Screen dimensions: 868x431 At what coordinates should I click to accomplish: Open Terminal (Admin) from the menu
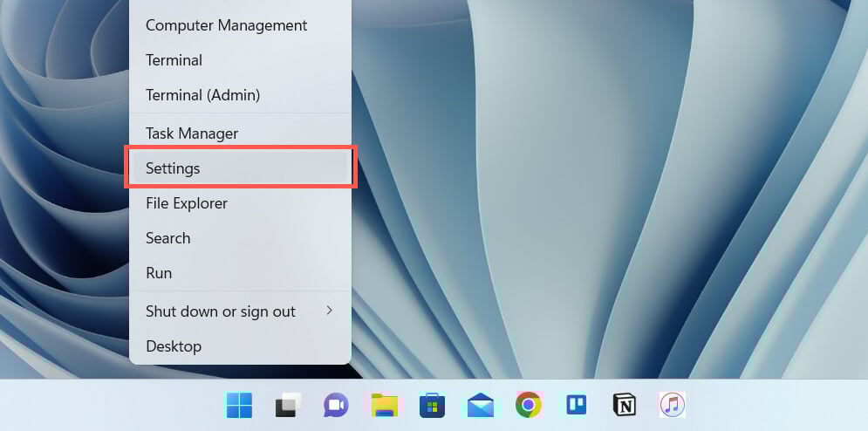click(x=240, y=95)
